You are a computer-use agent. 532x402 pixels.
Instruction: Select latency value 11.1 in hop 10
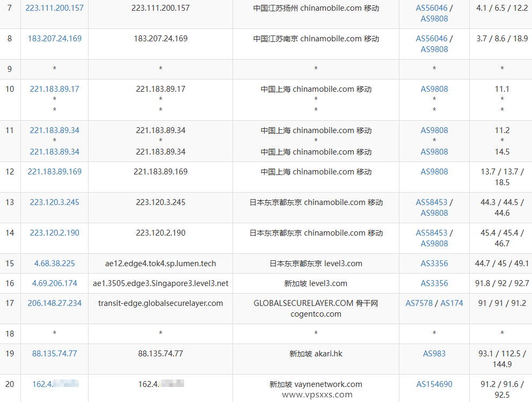[502, 89]
